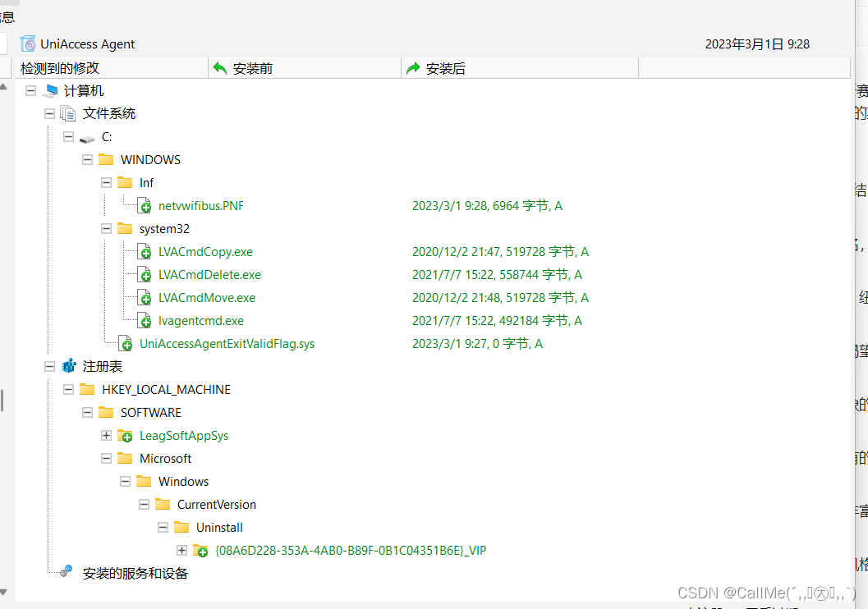This screenshot has height=609, width=868.
Task: Click the system32 folder icon
Action: 125,228
